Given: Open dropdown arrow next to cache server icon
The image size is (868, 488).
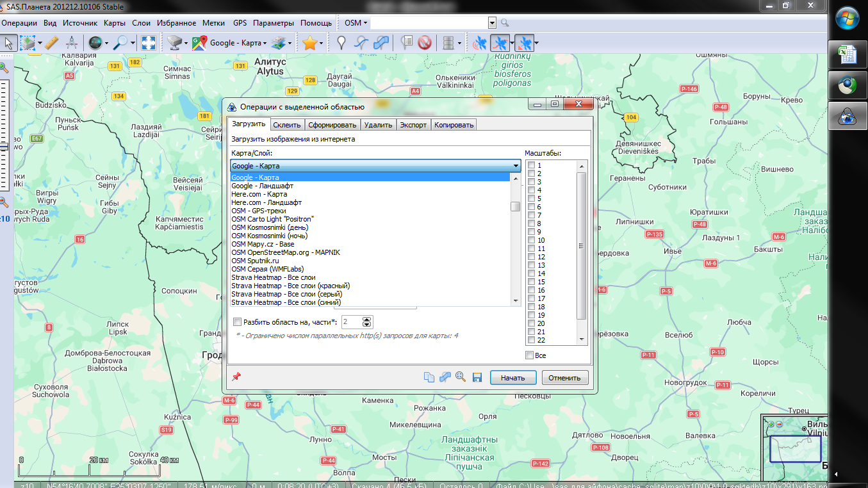Looking at the screenshot, I should pos(459,43).
